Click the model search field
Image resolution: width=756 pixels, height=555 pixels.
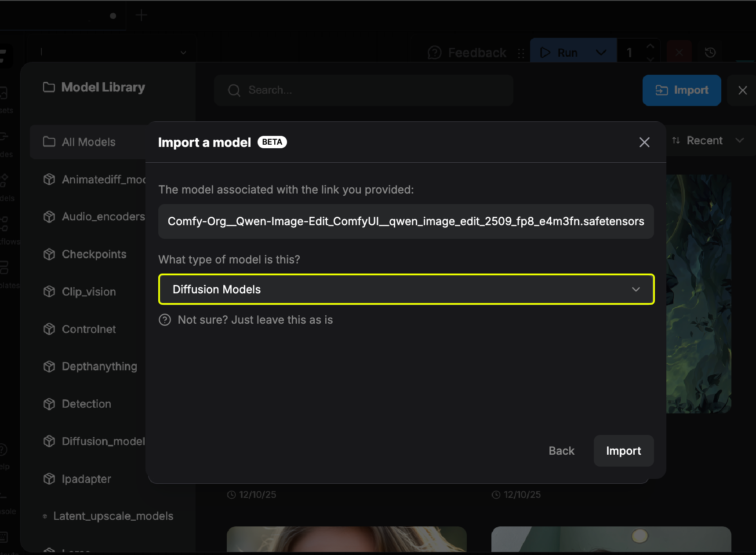pos(363,90)
